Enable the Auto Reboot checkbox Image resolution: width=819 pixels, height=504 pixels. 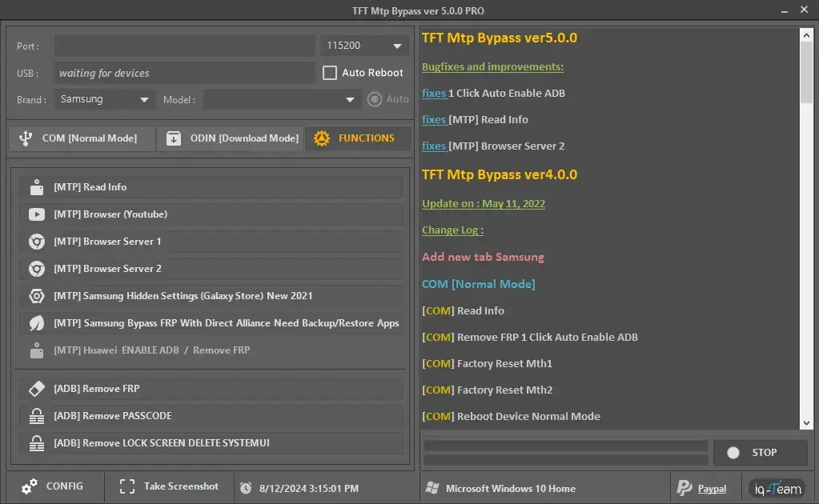pos(330,73)
